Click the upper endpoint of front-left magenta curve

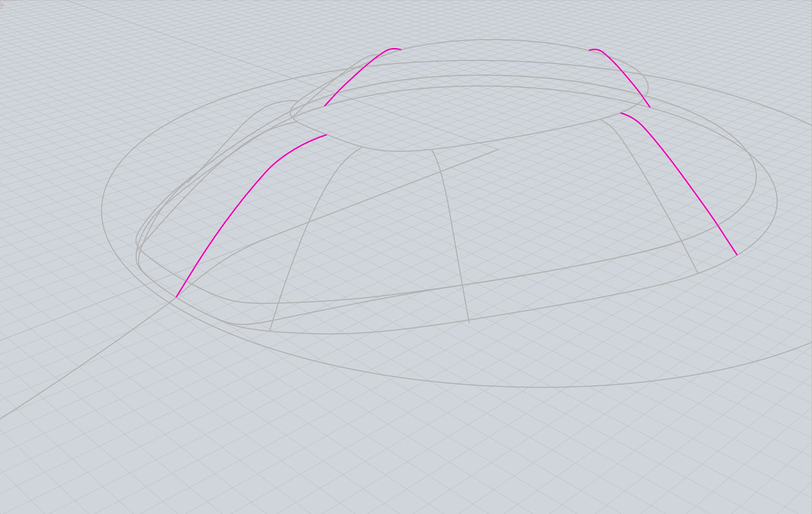click(326, 135)
